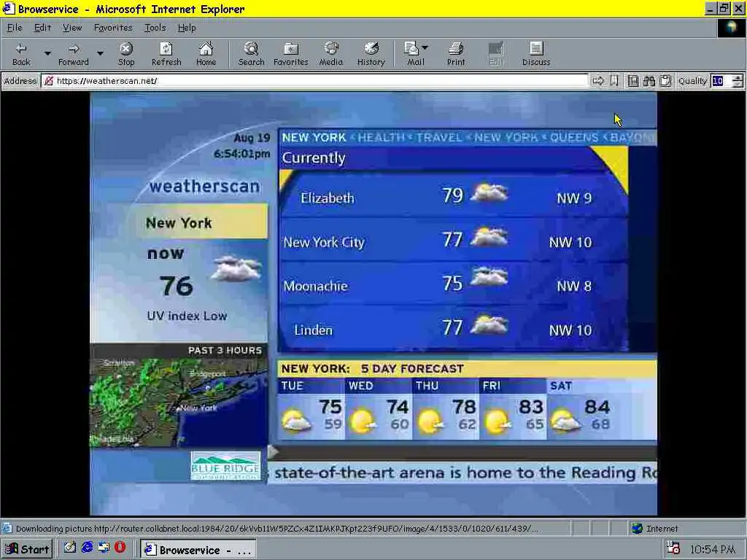
Task: Open the Media toolbar button
Action: pos(330,54)
